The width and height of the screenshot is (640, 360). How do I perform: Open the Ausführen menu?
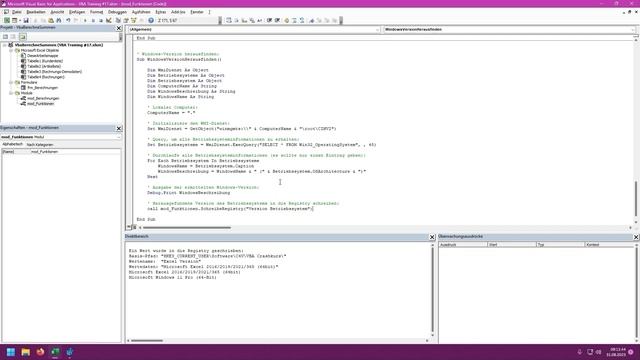pos(141,12)
